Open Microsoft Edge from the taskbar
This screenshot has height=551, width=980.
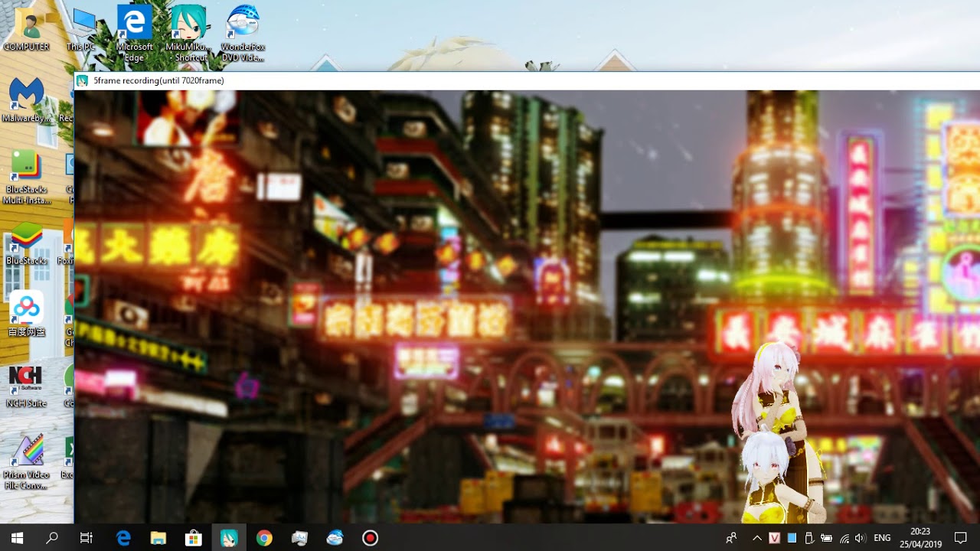pos(123,538)
